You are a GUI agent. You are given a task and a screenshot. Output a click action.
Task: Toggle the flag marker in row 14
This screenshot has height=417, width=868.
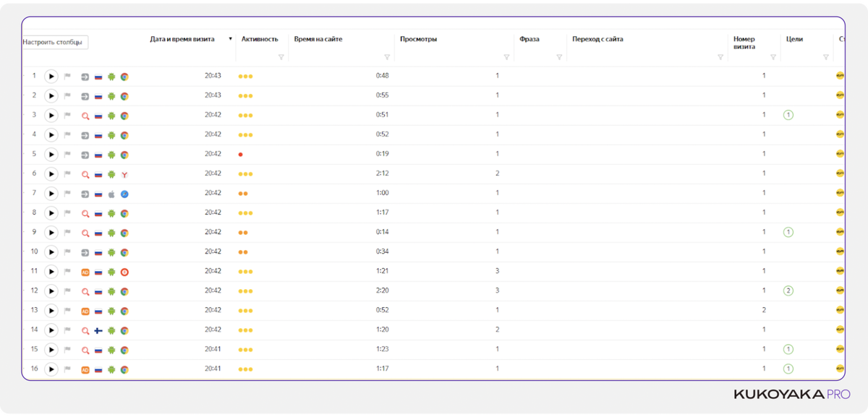(x=68, y=330)
